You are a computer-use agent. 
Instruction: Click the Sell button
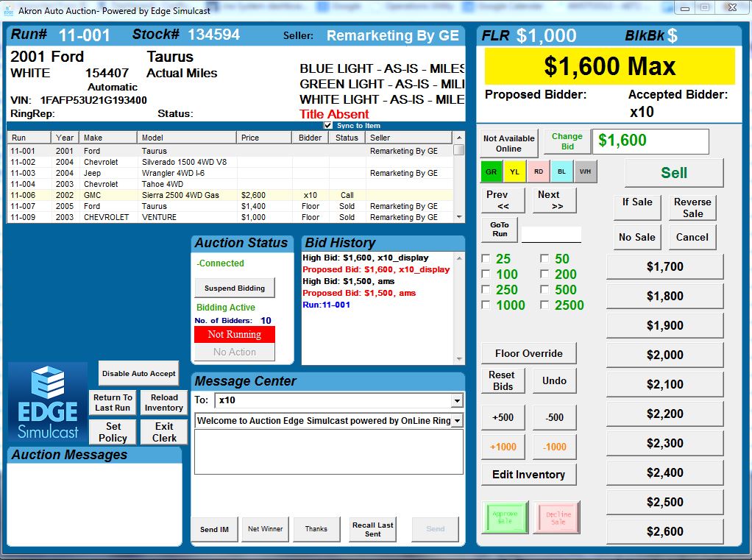[674, 173]
